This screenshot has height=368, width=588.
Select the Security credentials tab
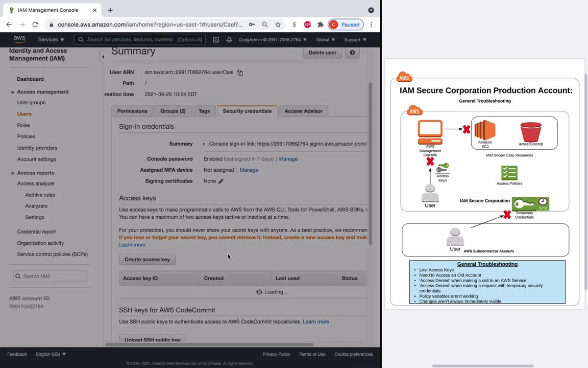[247, 111]
